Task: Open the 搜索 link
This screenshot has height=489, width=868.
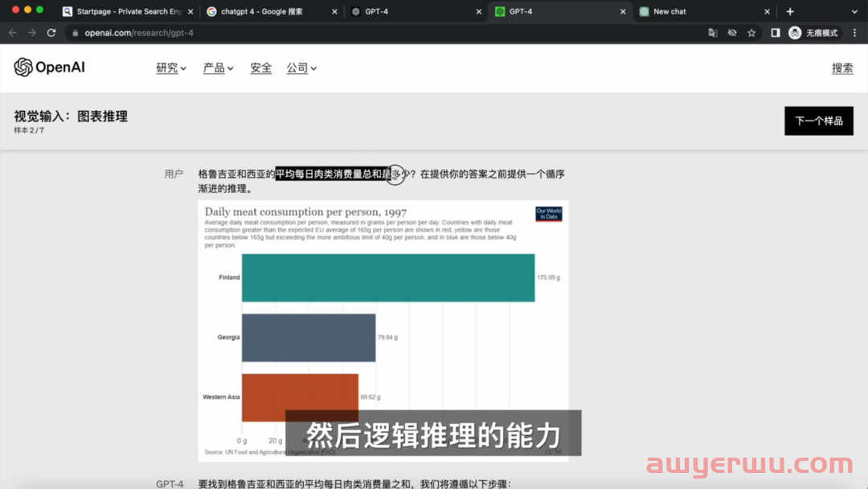Action: pyautogui.click(x=842, y=68)
